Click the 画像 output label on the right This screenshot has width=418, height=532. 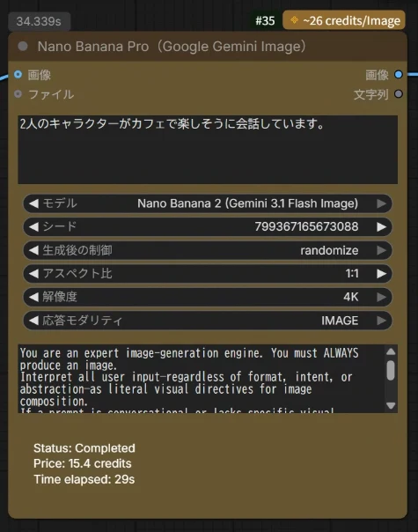377,75
